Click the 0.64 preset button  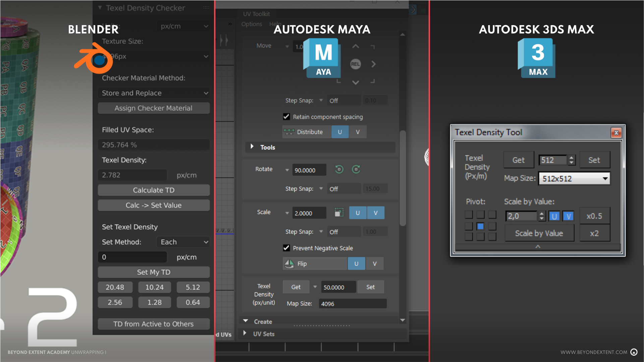[x=193, y=302]
